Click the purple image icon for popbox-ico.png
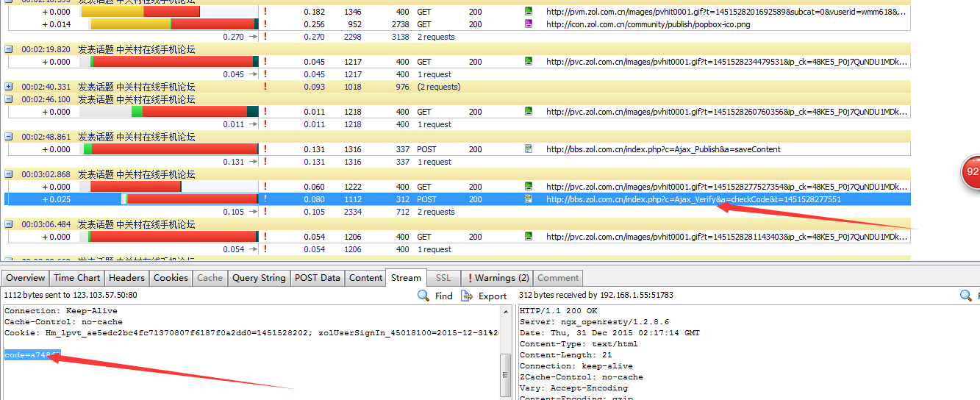The image size is (980, 400). click(x=528, y=24)
